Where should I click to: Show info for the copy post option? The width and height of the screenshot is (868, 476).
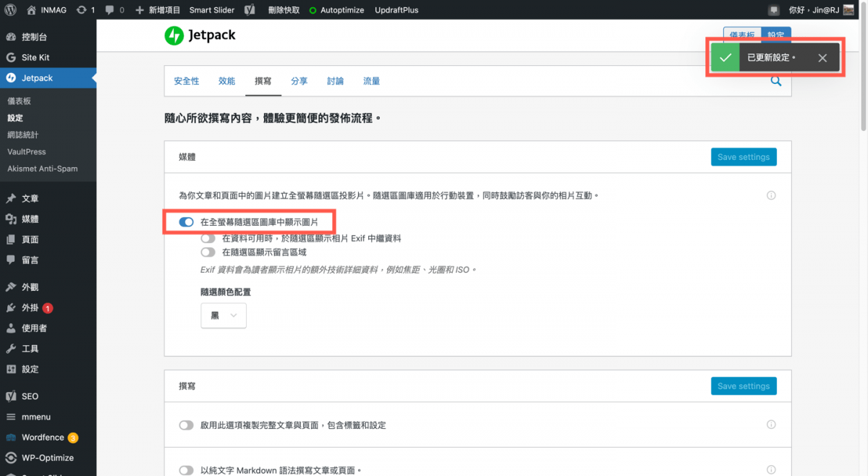click(771, 425)
